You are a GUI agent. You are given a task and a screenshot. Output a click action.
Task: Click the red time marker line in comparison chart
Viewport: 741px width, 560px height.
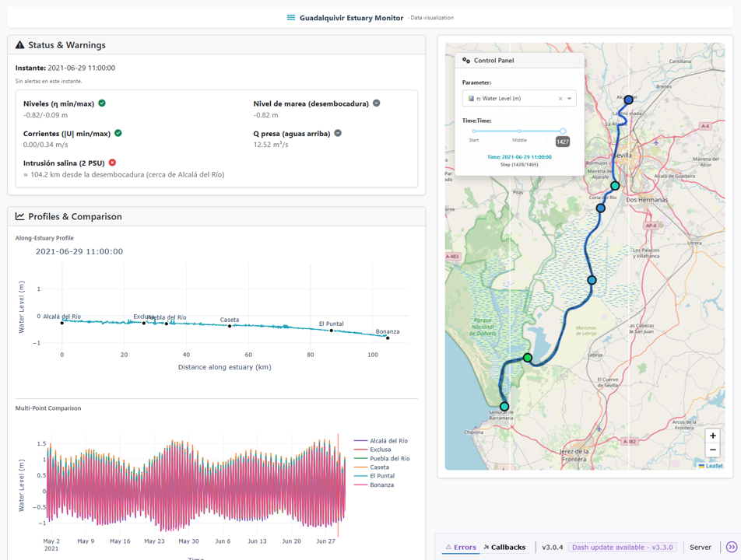pyautogui.click(x=338, y=485)
